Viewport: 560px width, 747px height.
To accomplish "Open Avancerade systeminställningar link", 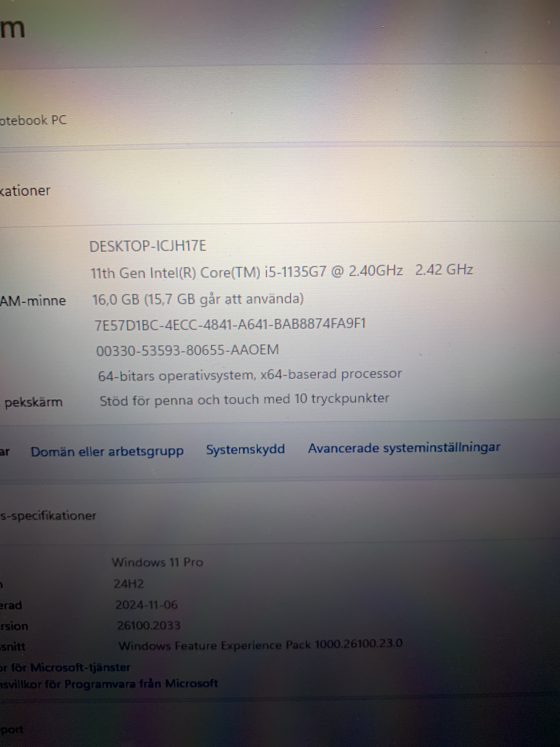I will pyautogui.click(x=404, y=448).
